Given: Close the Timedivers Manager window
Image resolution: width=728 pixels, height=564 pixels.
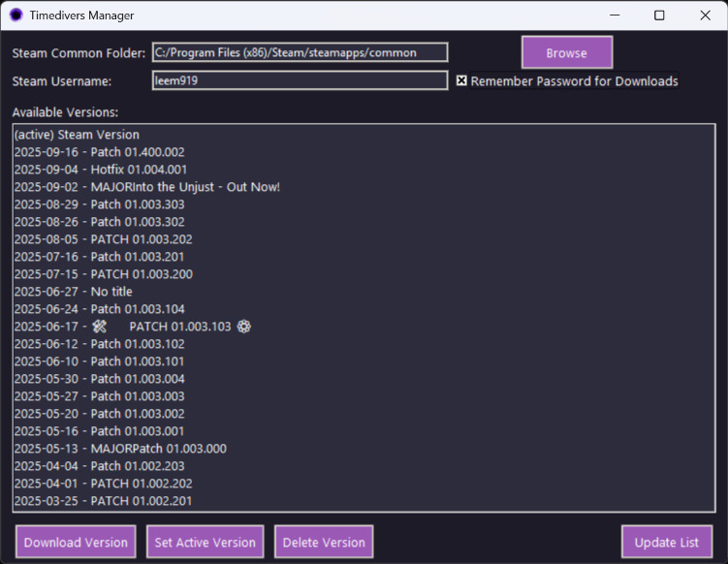Looking at the screenshot, I should [705, 16].
